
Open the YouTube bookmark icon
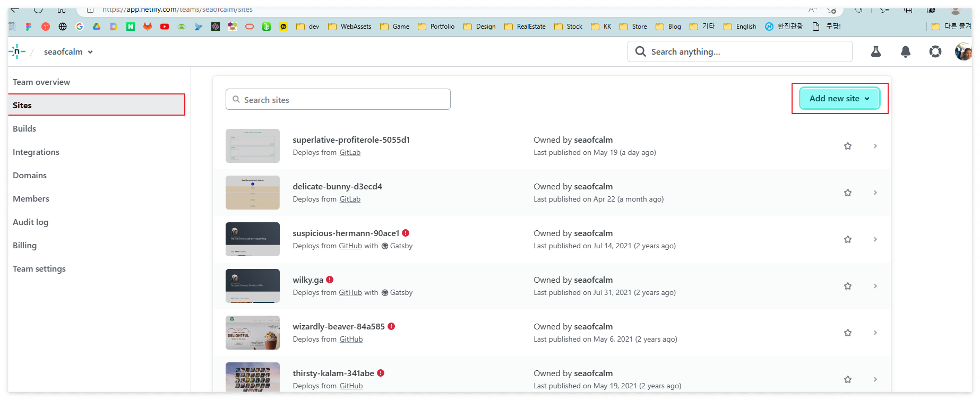pos(165,27)
